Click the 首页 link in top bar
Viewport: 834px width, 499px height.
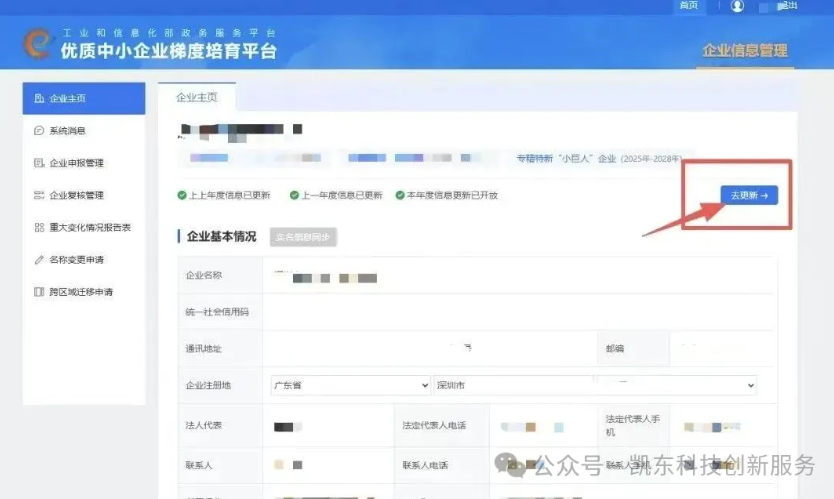[x=688, y=6]
